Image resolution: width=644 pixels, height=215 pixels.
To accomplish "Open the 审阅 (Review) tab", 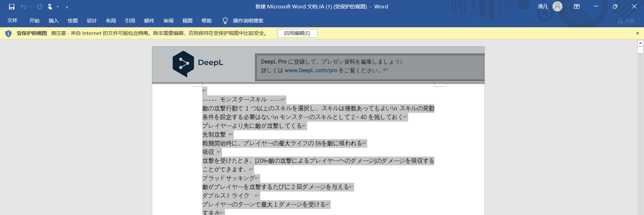I will pyautogui.click(x=168, y=21).
